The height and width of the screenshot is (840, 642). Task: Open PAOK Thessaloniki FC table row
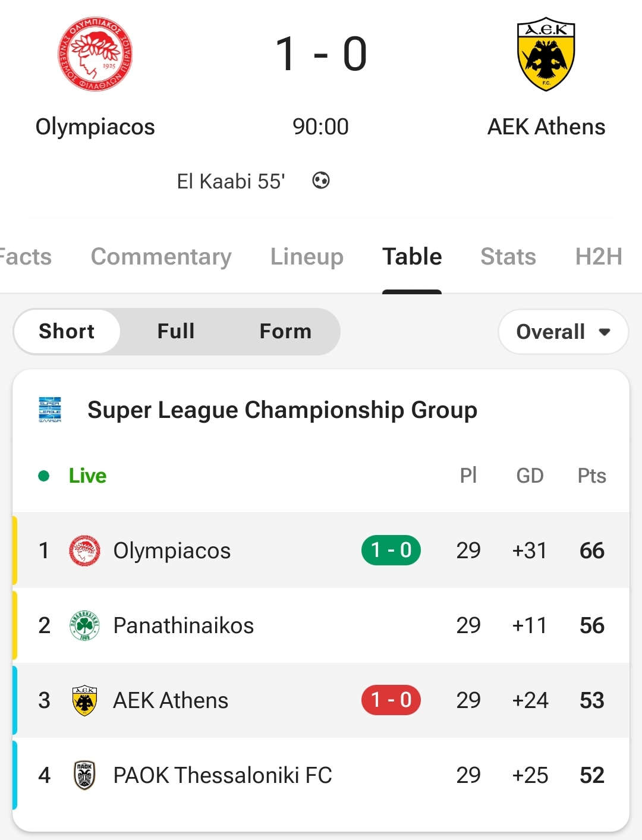point(321,775)
